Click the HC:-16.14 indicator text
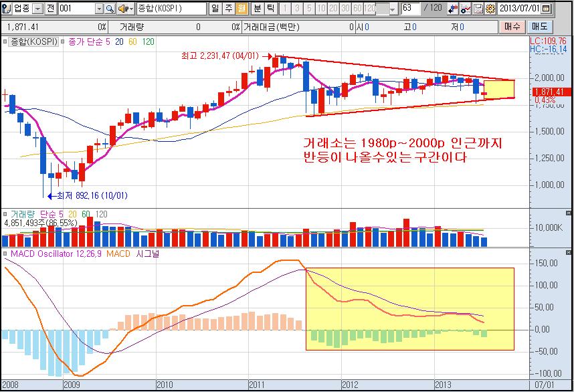The height and width of the screenshot is (392, 574). (548, 49)
